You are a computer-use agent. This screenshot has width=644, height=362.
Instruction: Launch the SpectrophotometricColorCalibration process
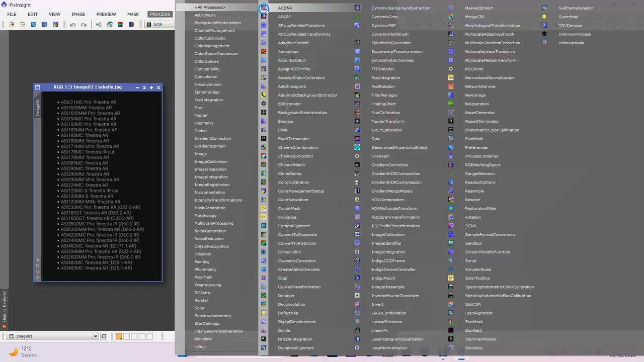click(499, 287)
